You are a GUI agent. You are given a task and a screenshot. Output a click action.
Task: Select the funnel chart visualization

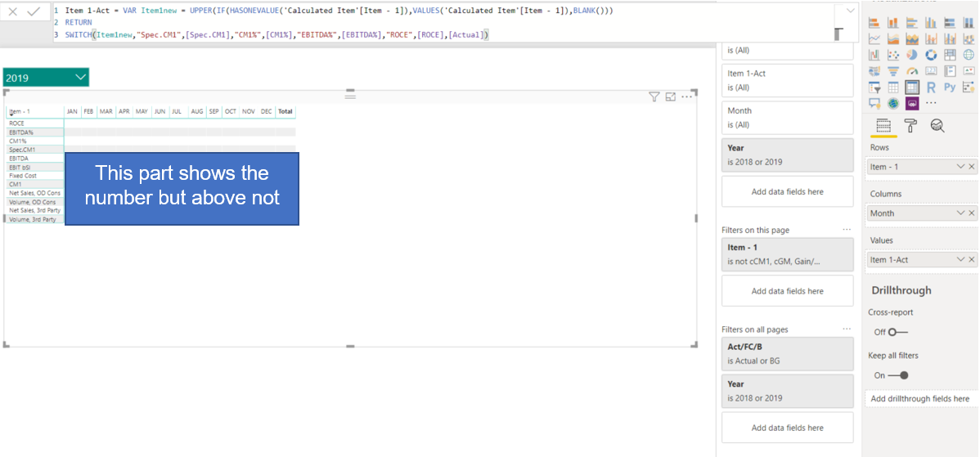(x=893, y=70)
